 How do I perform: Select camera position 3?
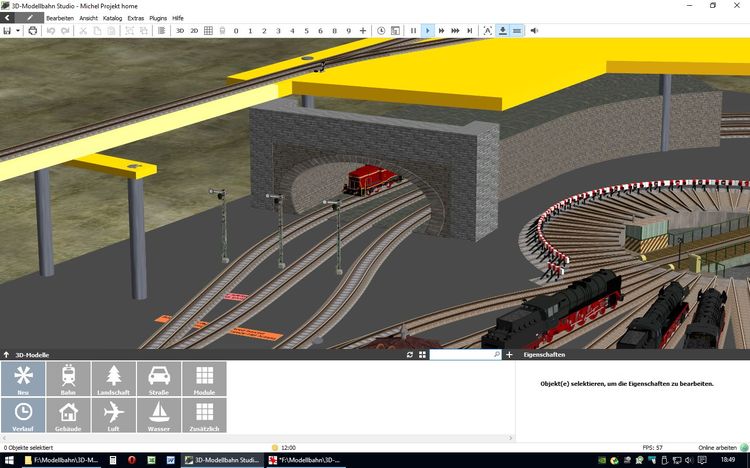point(278,31)
